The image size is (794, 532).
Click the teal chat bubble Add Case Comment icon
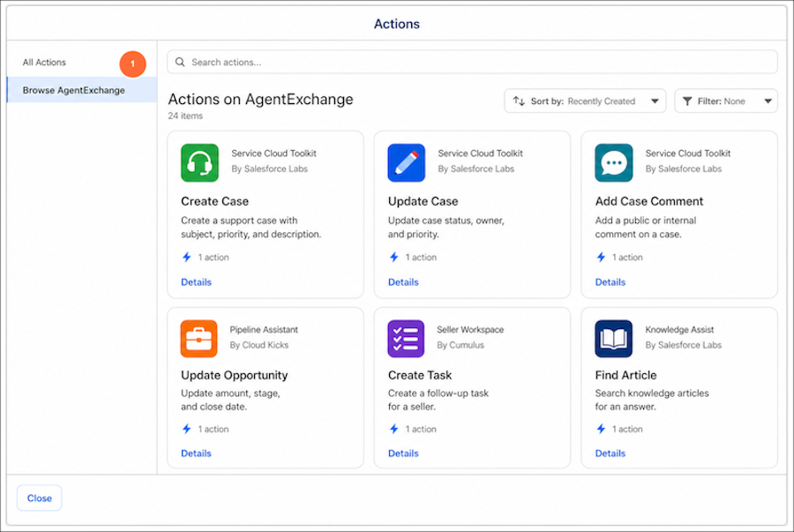(x=614, y=163)
